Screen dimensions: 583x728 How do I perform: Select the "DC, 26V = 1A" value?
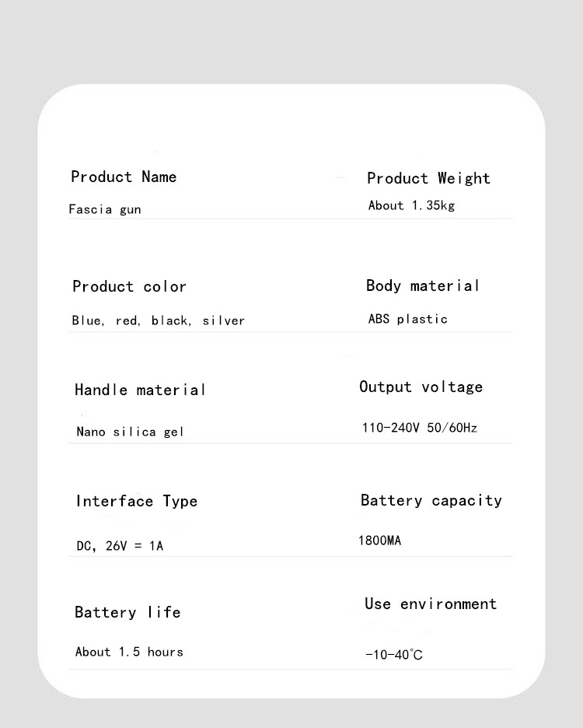(x=120, y=546)
